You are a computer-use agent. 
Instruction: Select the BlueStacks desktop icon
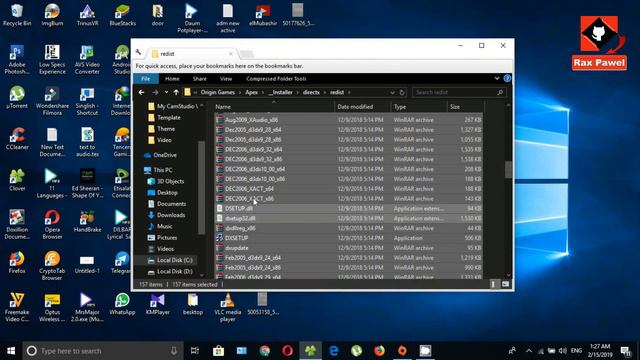click(x=122, y=15)
